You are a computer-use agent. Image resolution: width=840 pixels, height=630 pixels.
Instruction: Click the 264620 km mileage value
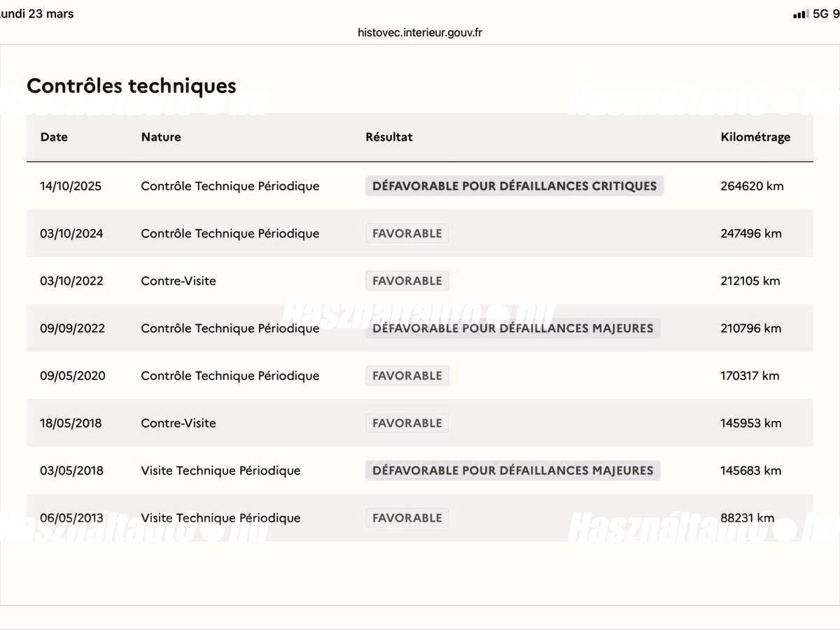pos(752,186)
